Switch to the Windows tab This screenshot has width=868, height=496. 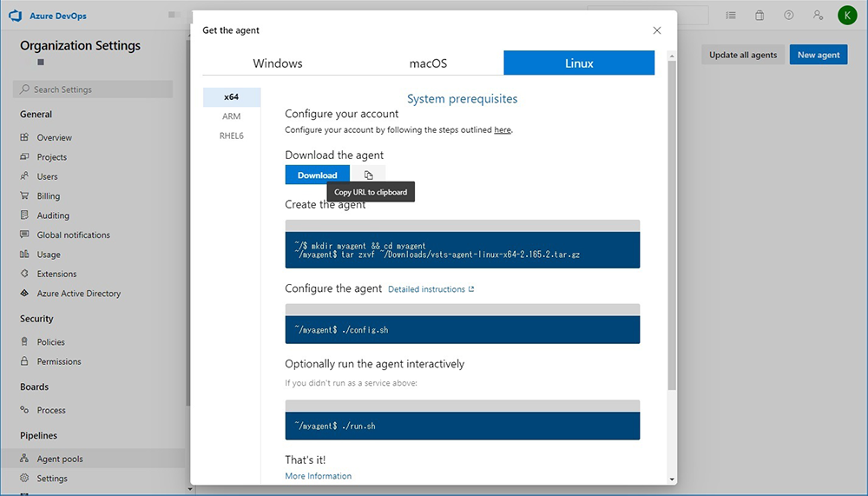pos(278,63)
